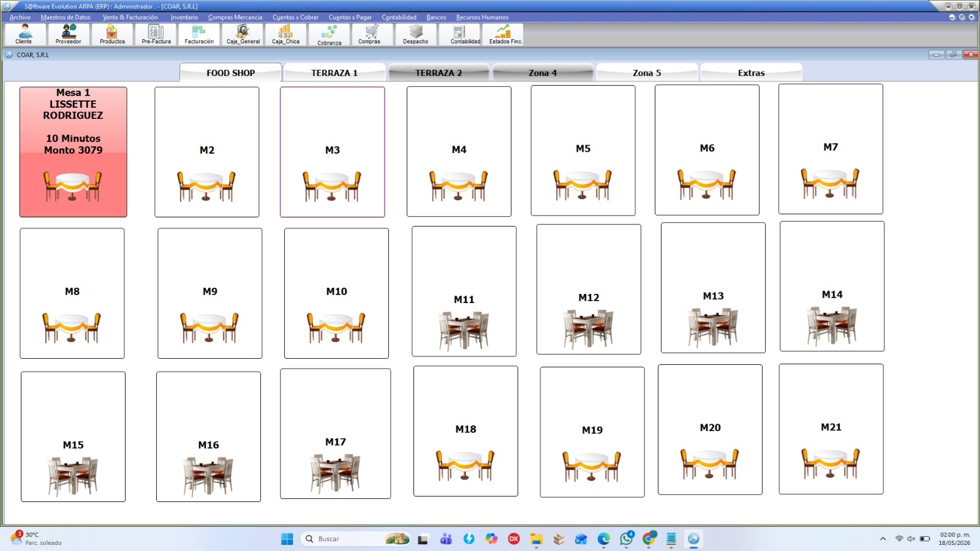Open the Caja_General toolbar icon
Viewport: 980px width, 551px height.
click(x=243, y=34)
